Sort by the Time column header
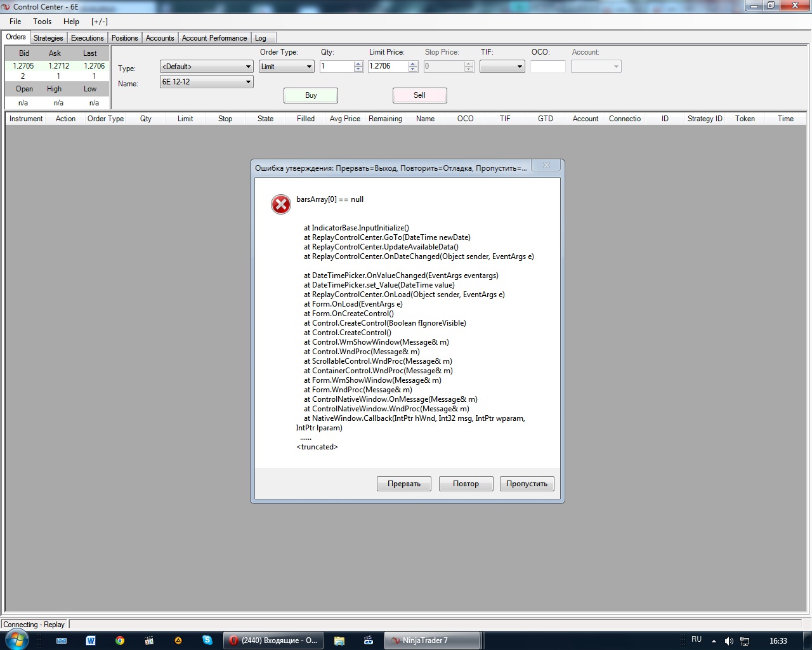This screenshot has height=650, width=812. (x=786, y=119)
